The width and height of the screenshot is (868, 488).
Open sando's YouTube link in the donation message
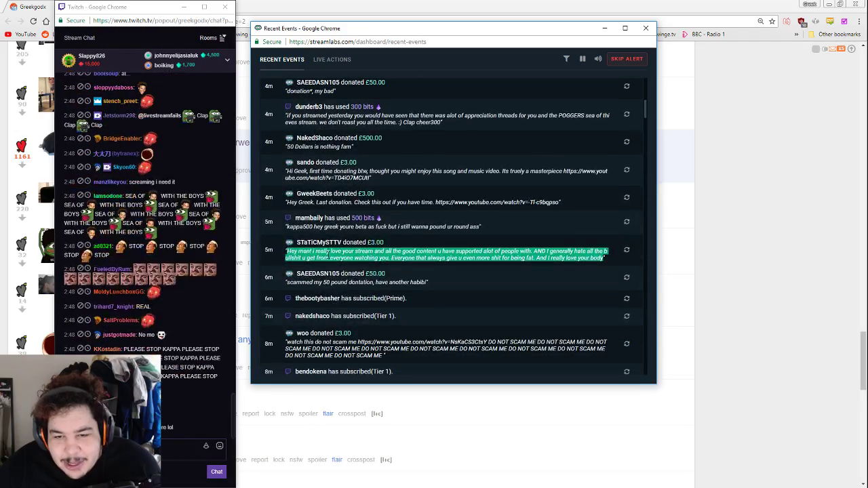click(x=448, y=174)
